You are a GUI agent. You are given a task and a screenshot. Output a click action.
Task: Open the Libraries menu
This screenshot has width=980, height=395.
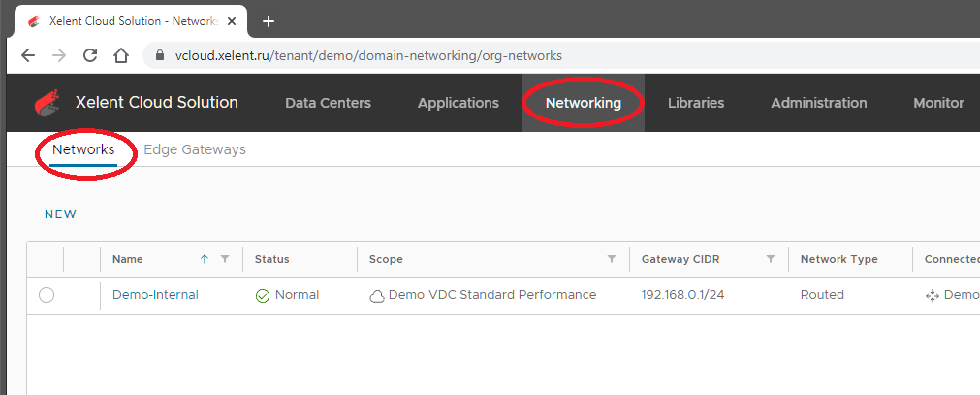pos(696,103)
